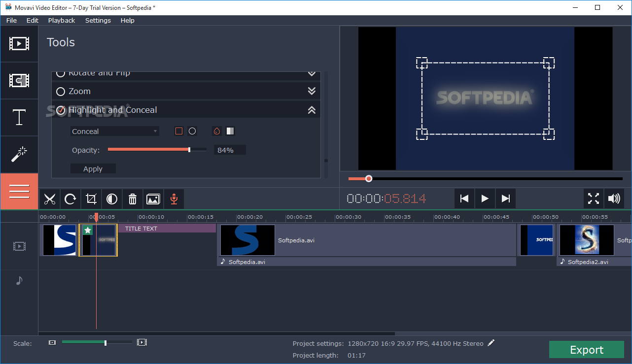
Task: Open the Conceal mode dropdown
Action: (x=115, y=132)
